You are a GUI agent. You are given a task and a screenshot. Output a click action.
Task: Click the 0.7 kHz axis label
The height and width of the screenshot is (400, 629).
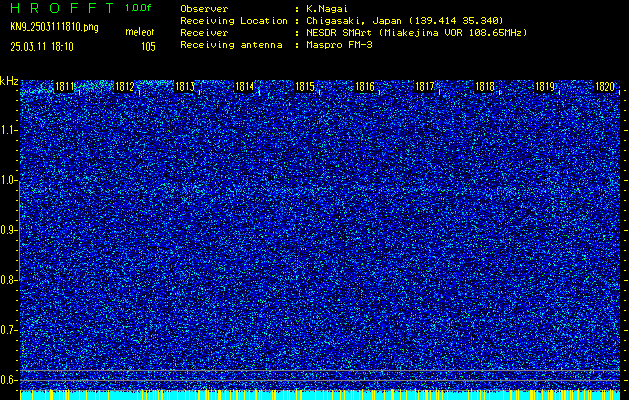7,330
